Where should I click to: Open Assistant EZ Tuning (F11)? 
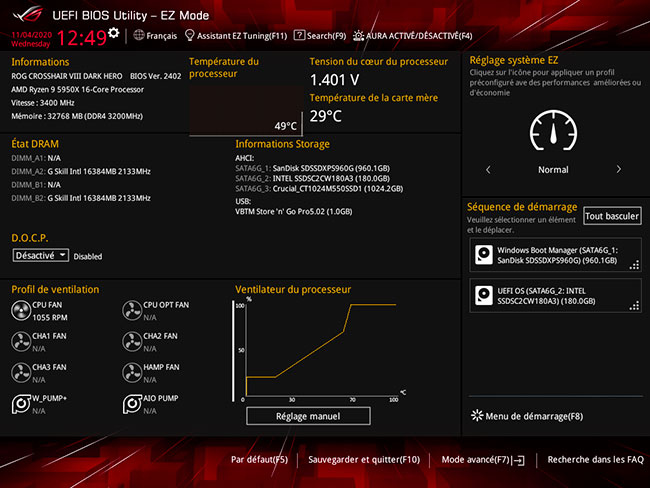coord(236,35)
